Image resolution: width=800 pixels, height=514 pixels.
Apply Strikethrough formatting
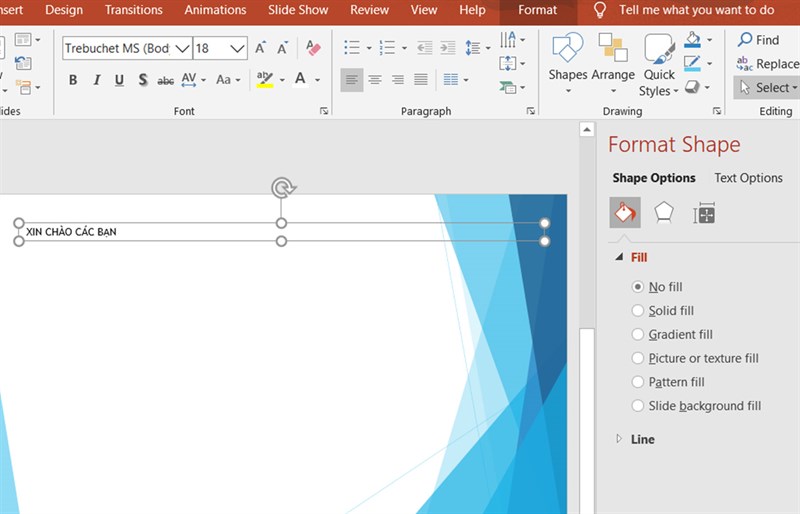click(x=165, y=80)
